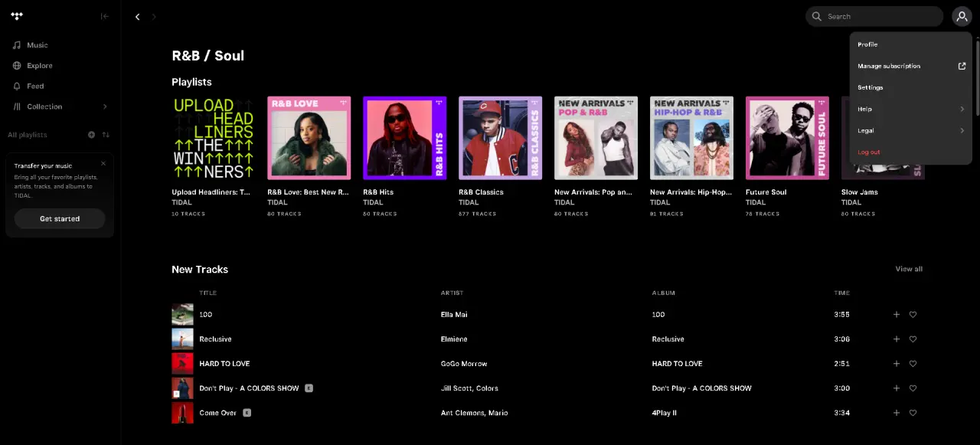The width and height of the screenshot is (980, 445).
Task: Open the 4Play II album link
Action: point(664,413)
